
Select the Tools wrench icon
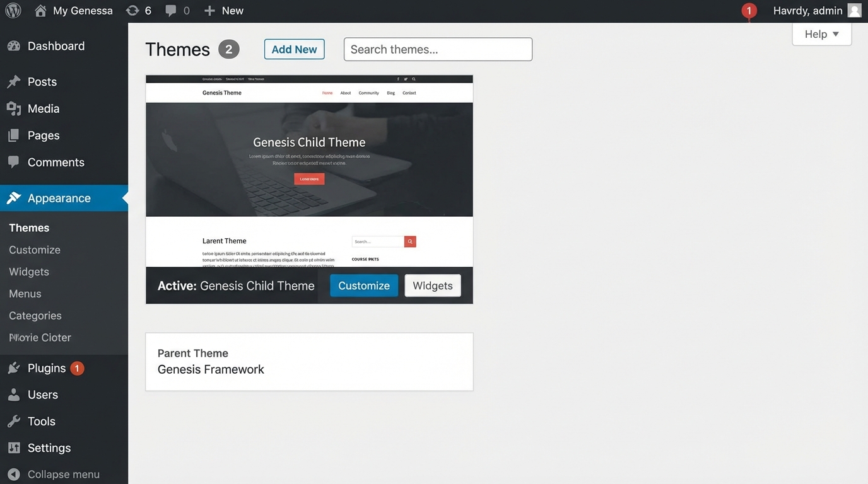(x=14, y=420)
